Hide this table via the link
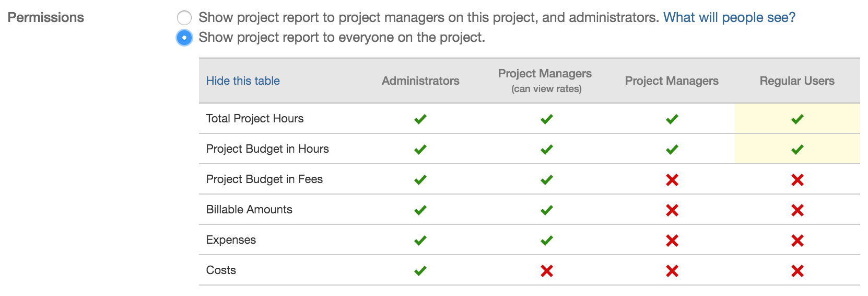868x296 pixels. pyautogui.click(x=243, y=81)
